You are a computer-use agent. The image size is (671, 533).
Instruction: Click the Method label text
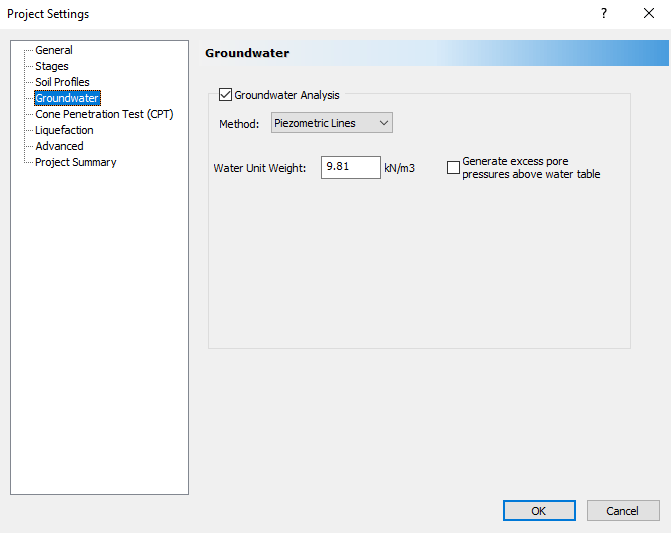[239, 124]
